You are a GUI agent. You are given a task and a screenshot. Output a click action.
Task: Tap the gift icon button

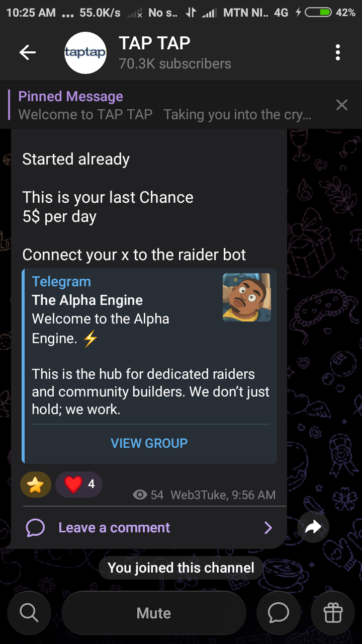tap(333, 613)
